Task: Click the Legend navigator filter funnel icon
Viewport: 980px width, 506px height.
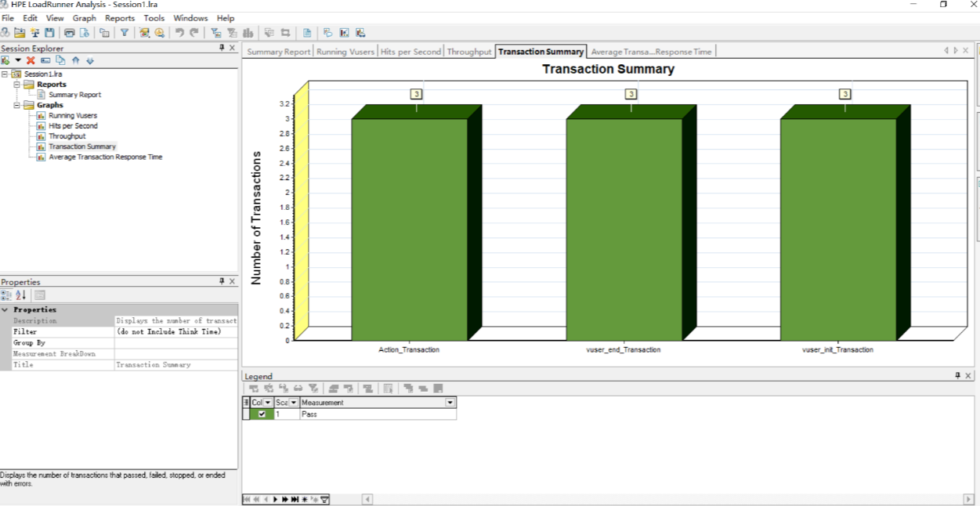Action: pyautogui.click(x=324, y=499)
